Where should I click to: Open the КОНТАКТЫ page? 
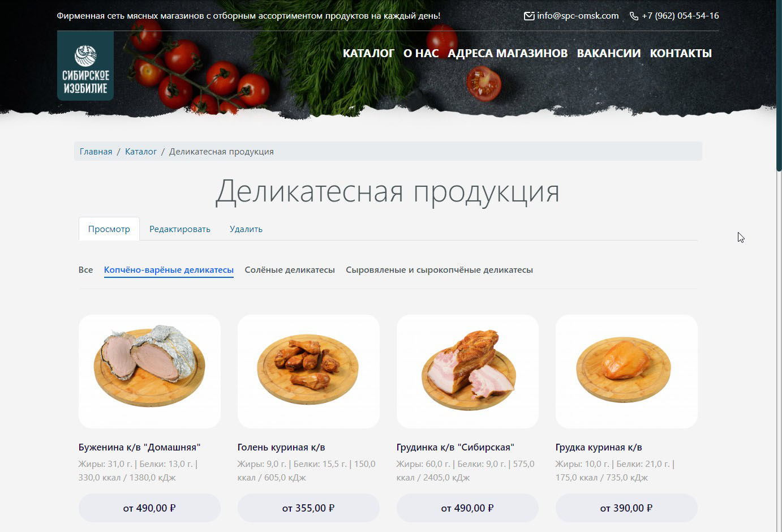(x=681, y=53)
